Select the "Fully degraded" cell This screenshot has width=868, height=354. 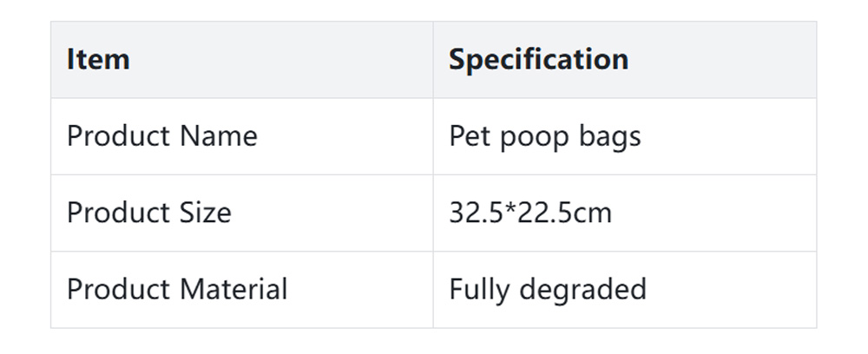click(x=547, y=289)
